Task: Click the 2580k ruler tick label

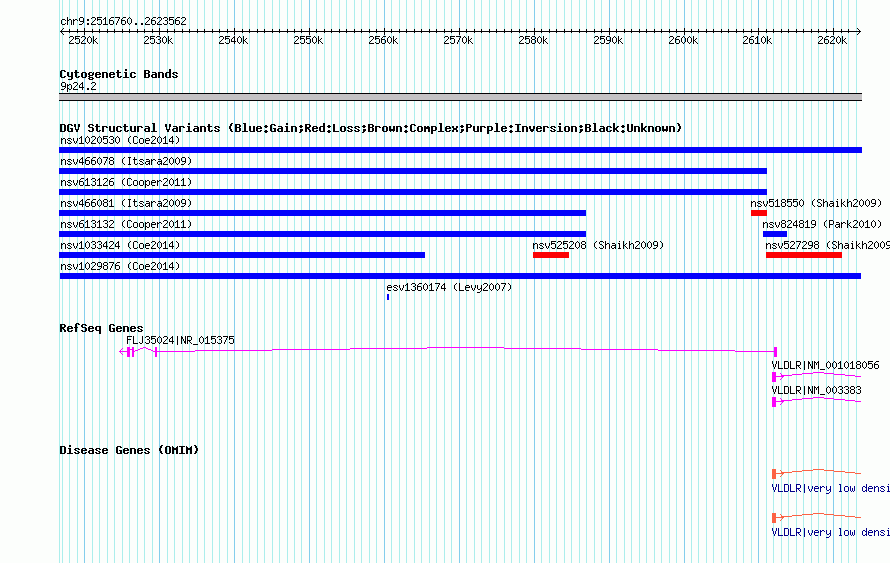Action: click(533, 40)
